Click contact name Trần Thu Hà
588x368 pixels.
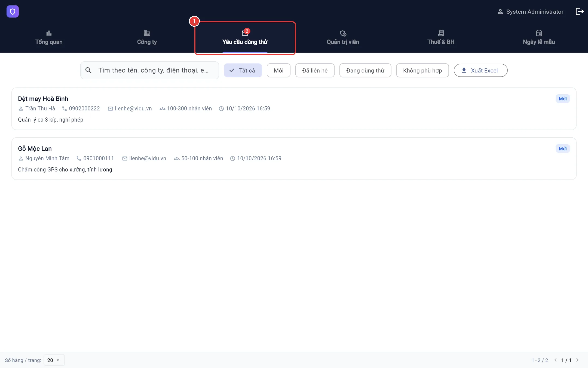[40, 108]
